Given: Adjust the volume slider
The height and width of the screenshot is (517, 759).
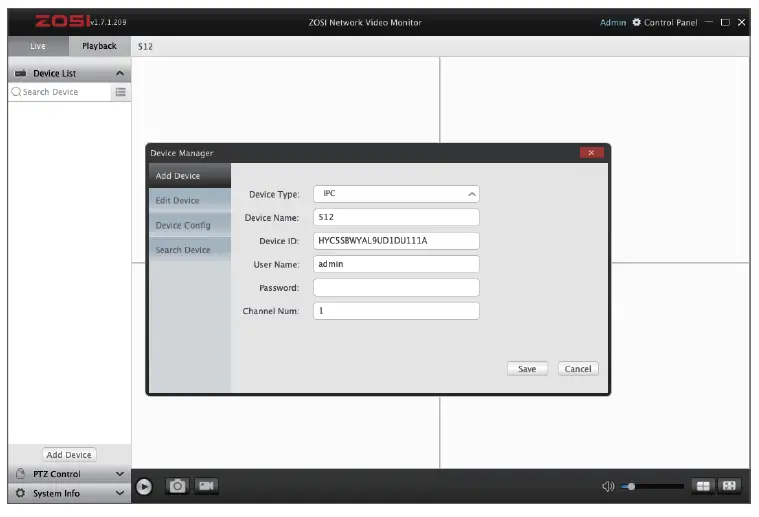Looking at the screenshot, I should tap(652, 487).
